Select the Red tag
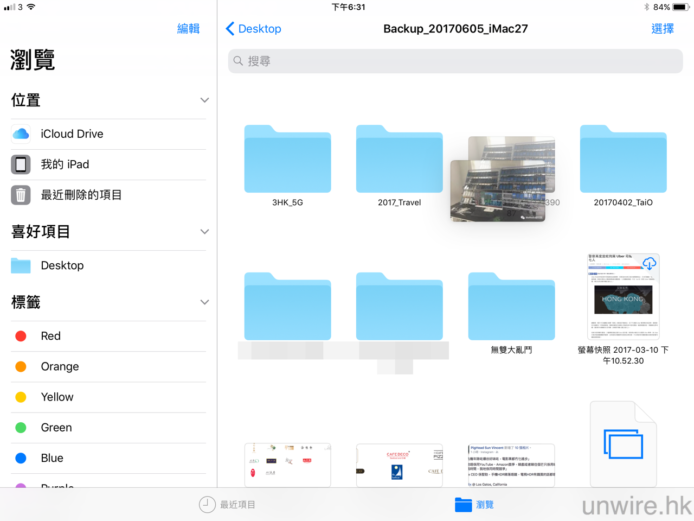Screen dimensions: 694x521 tap(50, 336)
